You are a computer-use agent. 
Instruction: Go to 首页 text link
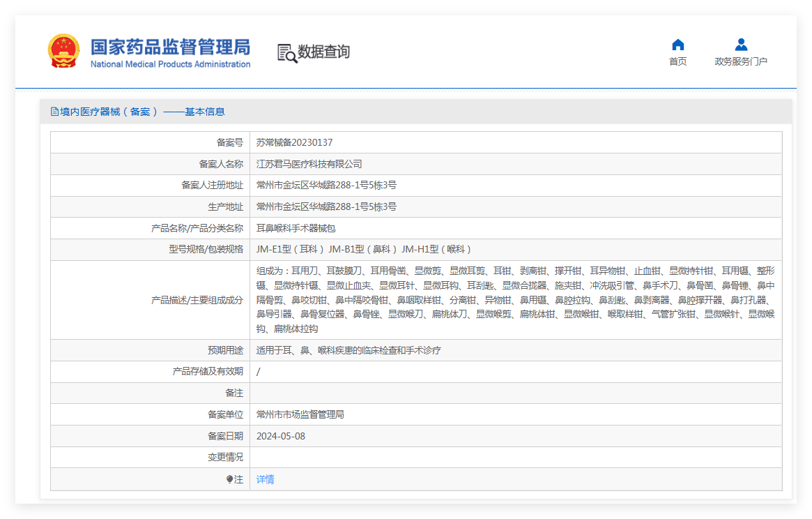(678, 61)
